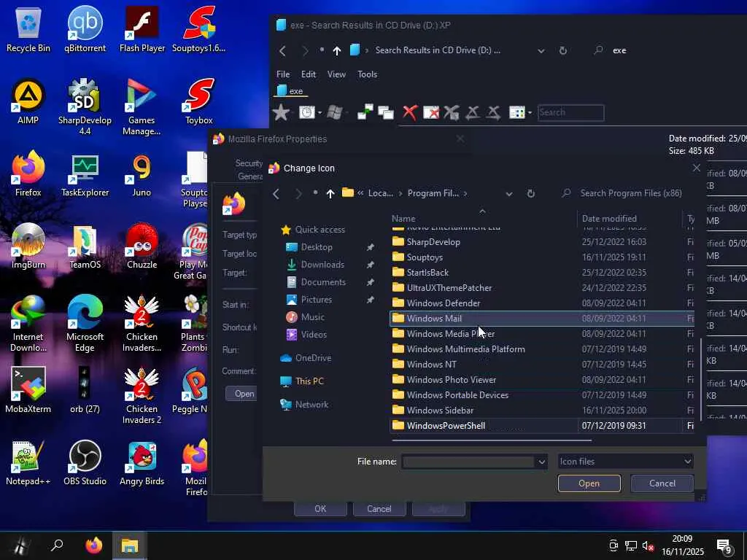Select the ImgBurn desktop icon

click(28, 246)
